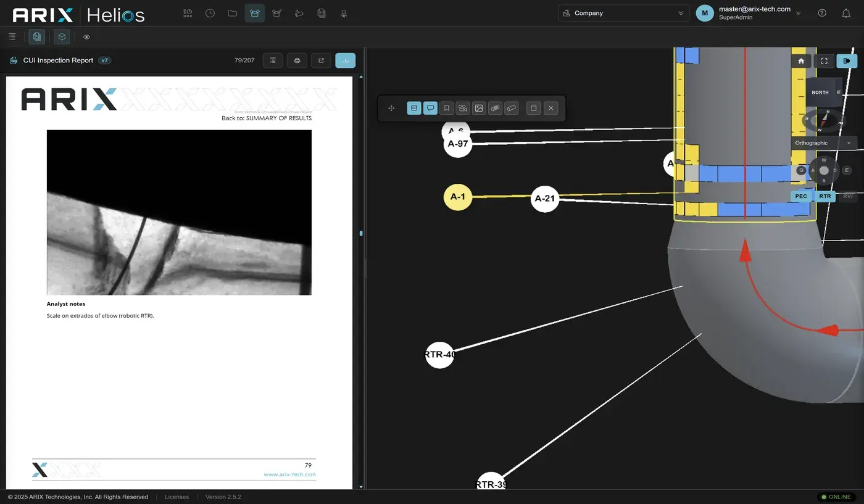Screen dimensions: 864x504
Task: Click the v7 report version badge
Action: pos(105,60)
